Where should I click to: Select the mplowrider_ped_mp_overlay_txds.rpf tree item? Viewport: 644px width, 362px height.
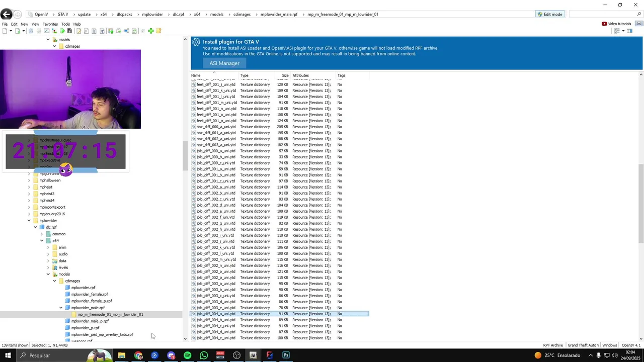pos(102,334)
